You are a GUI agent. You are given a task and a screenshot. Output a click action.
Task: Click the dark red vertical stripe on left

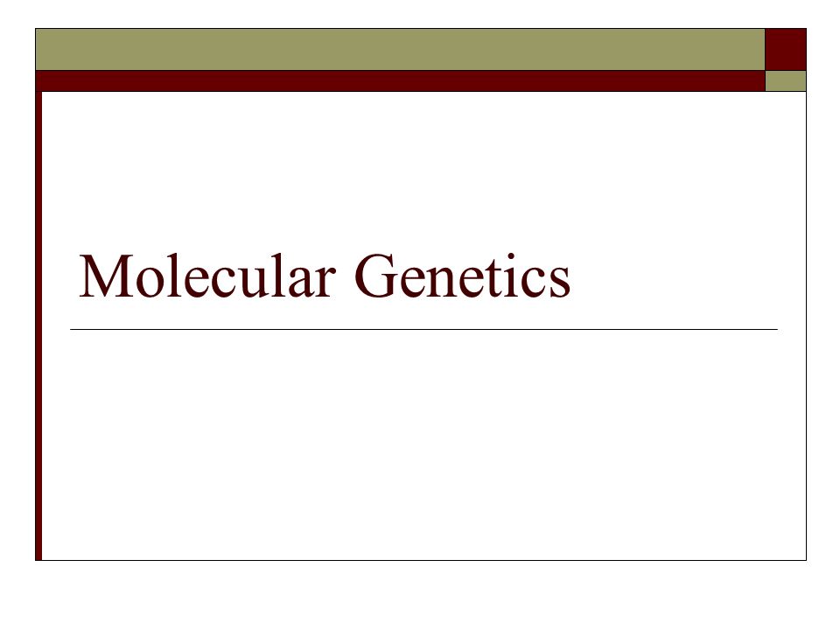coord(38,325)
